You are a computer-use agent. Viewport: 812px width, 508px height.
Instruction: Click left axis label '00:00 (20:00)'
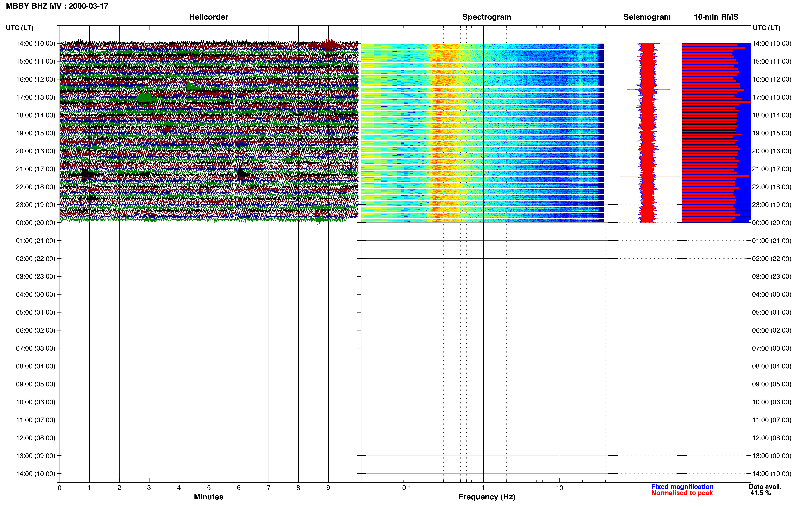tap(36, 223)
